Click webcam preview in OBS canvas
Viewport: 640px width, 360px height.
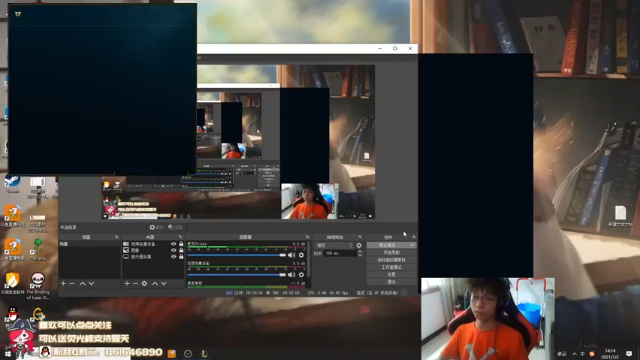[x=310, y=201]
